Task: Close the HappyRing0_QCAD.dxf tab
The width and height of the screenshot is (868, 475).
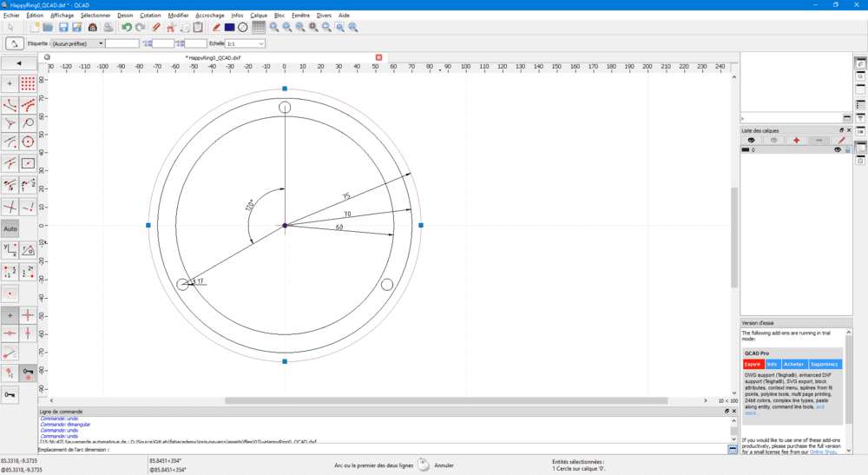Action: [x=378, y=57]
